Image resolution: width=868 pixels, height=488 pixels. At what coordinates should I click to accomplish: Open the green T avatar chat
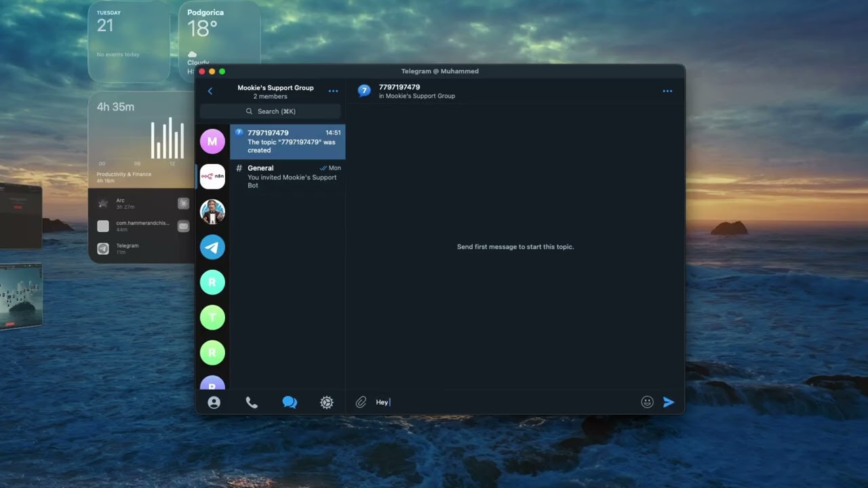(212, 317)
